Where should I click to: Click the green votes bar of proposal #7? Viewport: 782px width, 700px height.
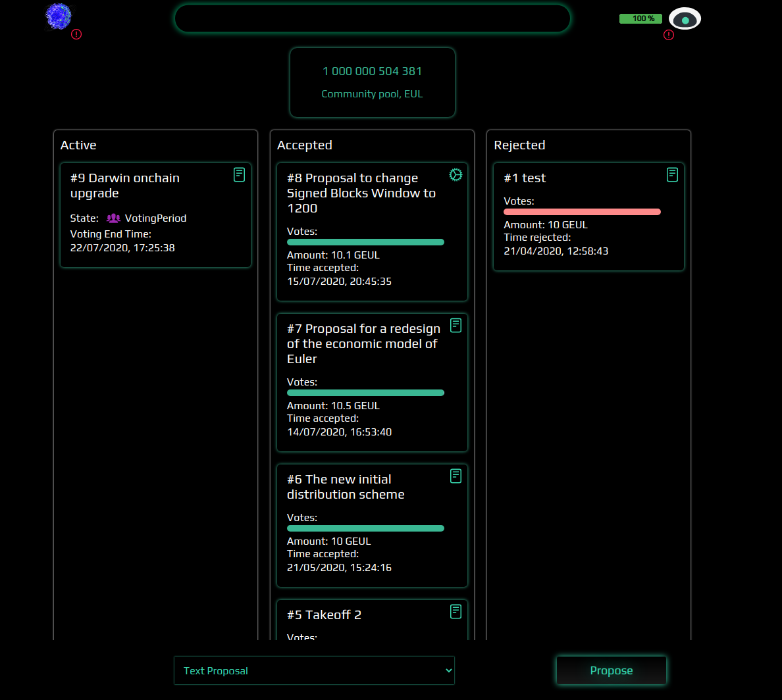click(x=365, y=393)
